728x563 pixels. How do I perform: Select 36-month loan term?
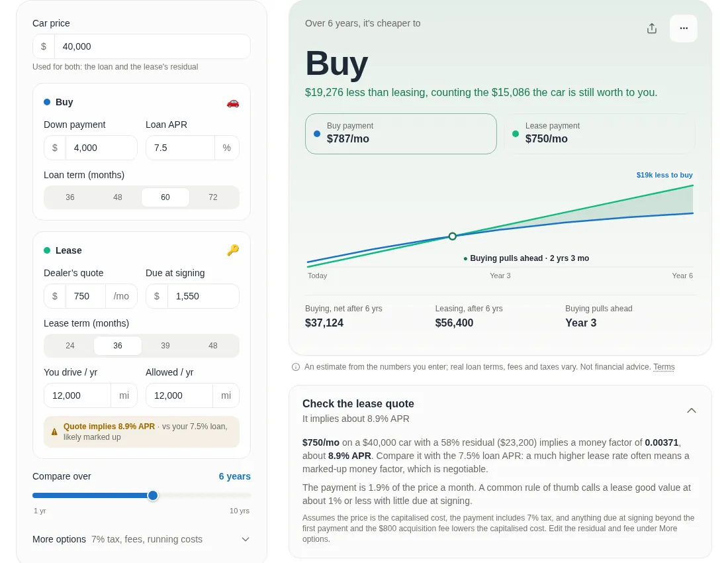pos(70,197)
